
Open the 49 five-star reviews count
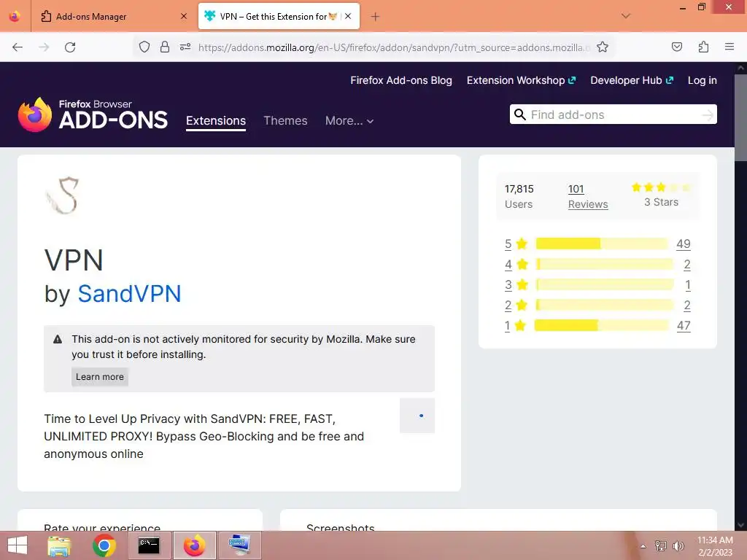(684, 244)
